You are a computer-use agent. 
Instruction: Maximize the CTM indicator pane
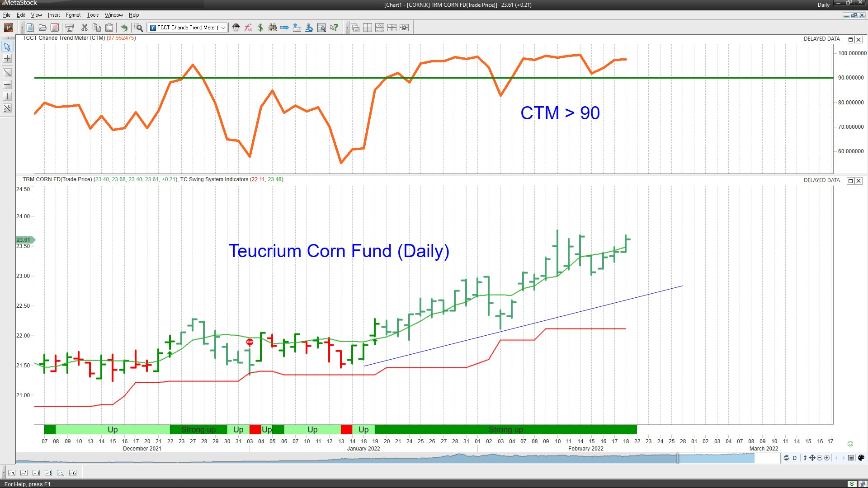(x=850, y=40)
